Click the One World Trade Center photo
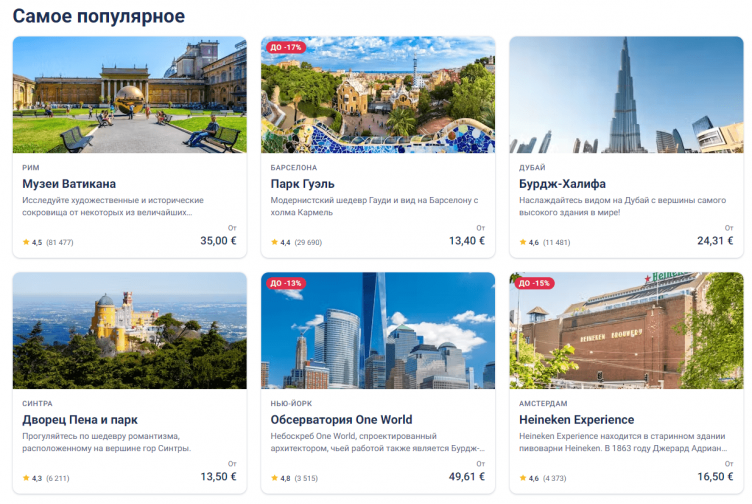The image size is (752, 504). click(378, 330)
